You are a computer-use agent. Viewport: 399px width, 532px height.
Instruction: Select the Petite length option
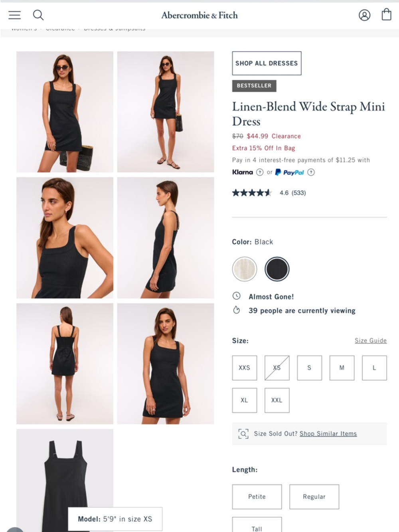tap(257, 497)
